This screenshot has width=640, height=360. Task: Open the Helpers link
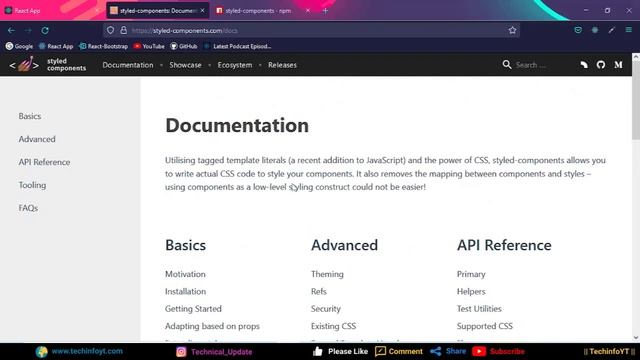point(471,291)
